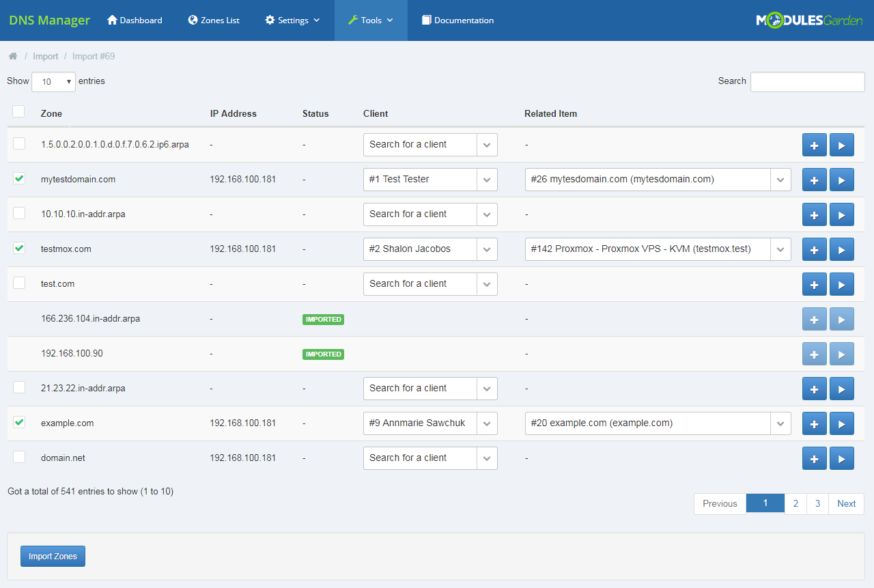Viewport: 874px width, 588px height.
Task: Click the ModulesGarden logo
Action: click(809, 20)
